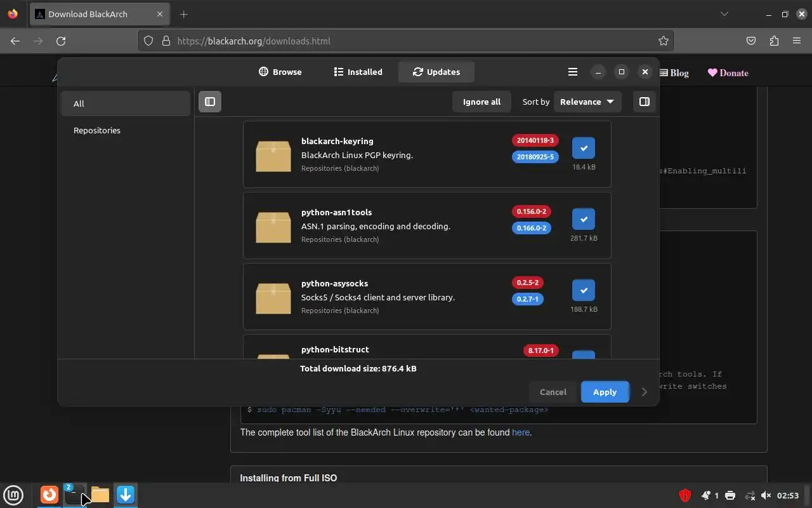The image size is (812, 508).
Task: Click the python-asn1tools package icon
Action: click(273, 226)
